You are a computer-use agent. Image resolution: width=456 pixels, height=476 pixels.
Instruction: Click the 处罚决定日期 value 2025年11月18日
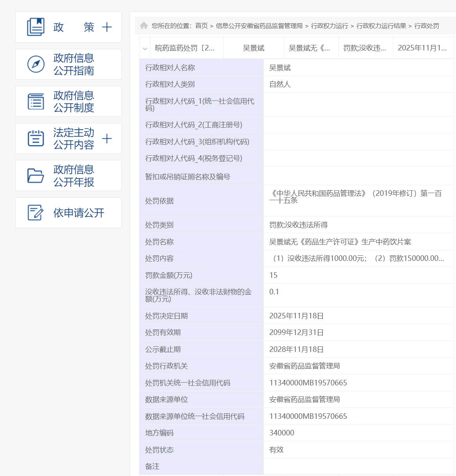coord(297,316)
